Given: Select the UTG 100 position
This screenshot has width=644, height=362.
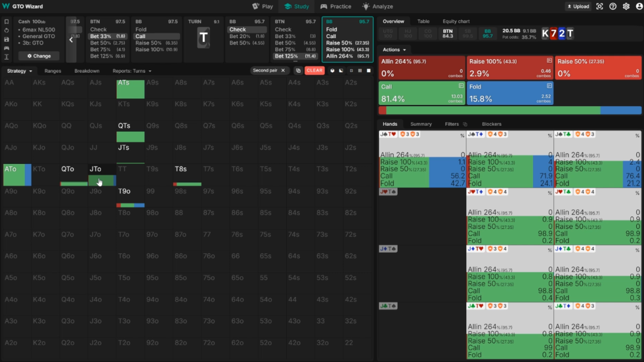Looking at the screenshot, I should [x=388, y=33].
